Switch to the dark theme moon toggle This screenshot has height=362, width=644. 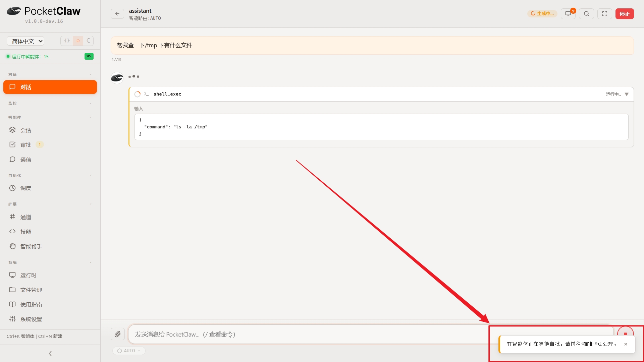pos(88,41)
